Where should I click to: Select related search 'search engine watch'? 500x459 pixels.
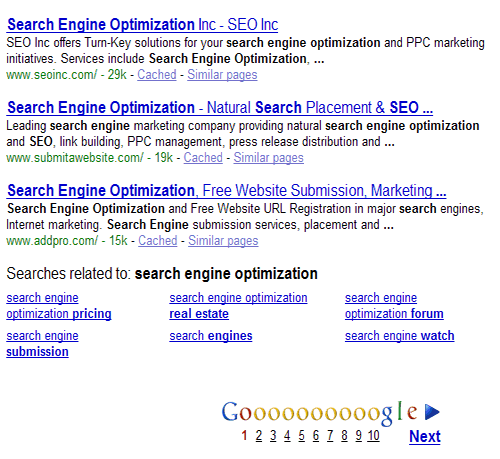(400, 336)
